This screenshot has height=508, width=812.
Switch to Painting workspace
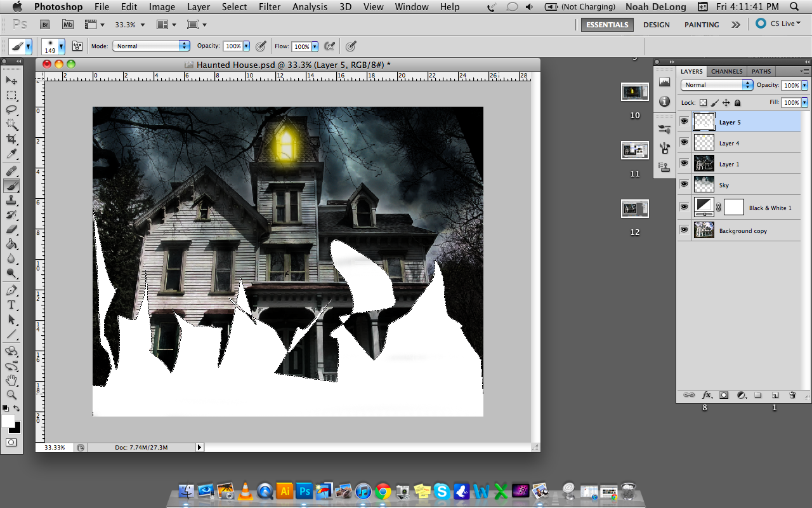702,25
